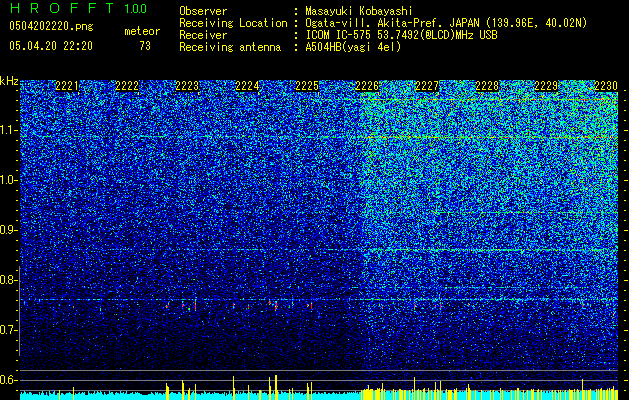Click the 'Receiving Location' field label
The width and height of the screenshot is (629, 400).
pyautogui.click(x=233, y=23)
